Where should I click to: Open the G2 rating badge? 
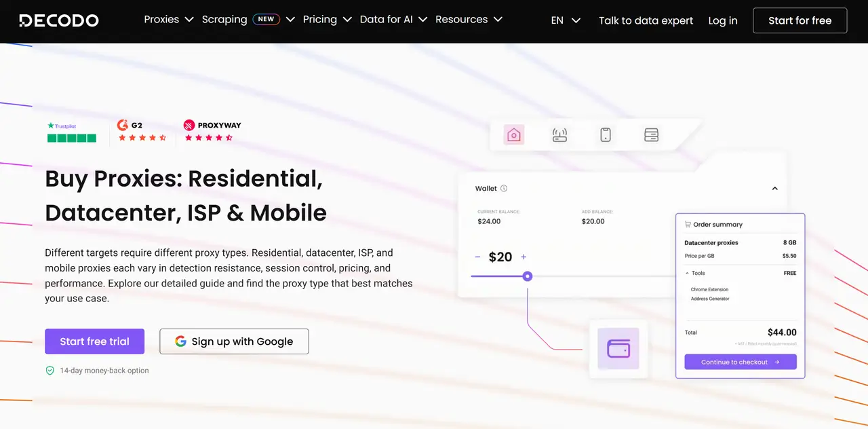pos(142,132)
